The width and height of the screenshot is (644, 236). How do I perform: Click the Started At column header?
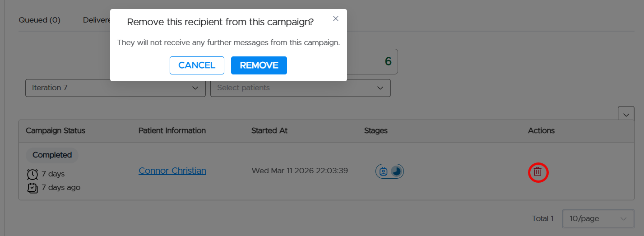click(269, 130)
